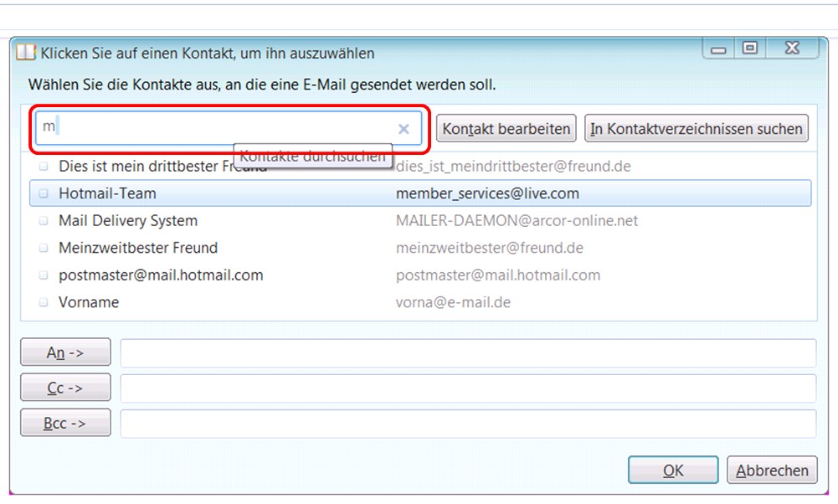Tick the checkbox for Dies ist mein drittbester Freund
This screenshot has height=504, width=838.
coord(44,167)
